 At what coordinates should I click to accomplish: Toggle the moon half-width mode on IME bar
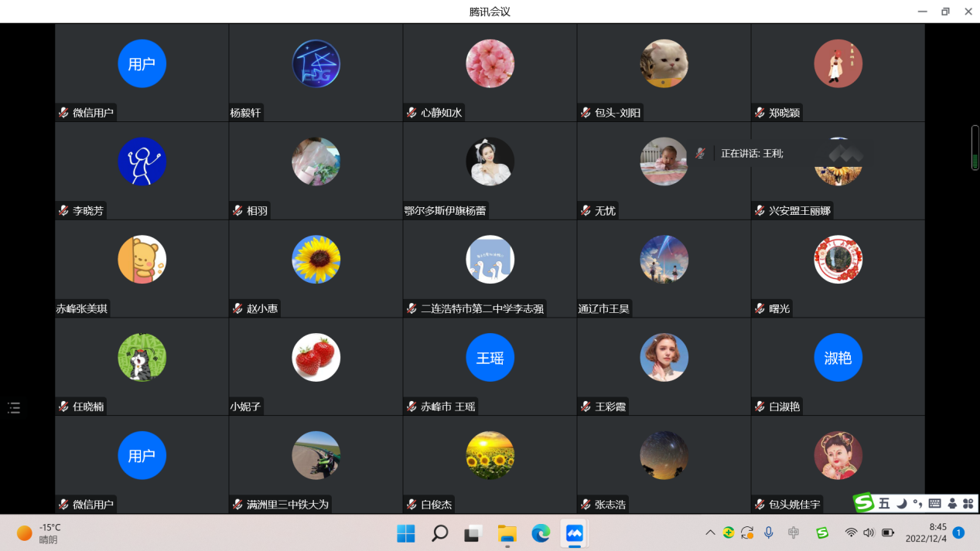pyautogui.click(x=901, y=504)
